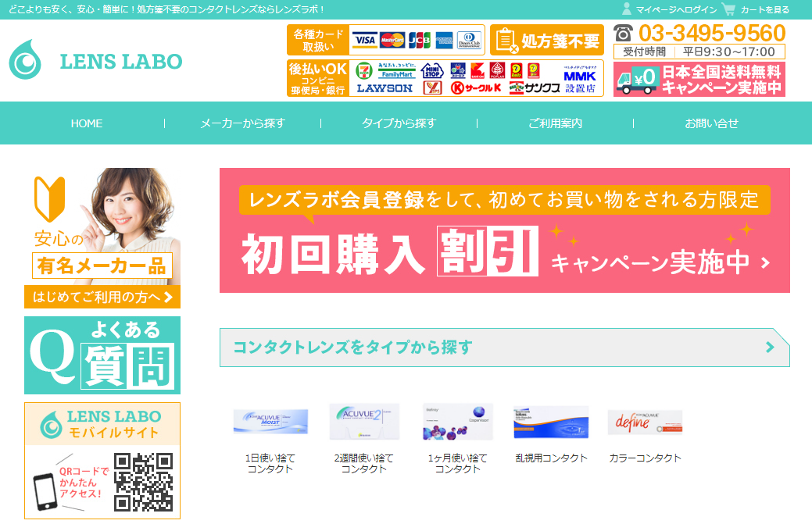Click the free shipping truck banner

(x=699, y=80)
